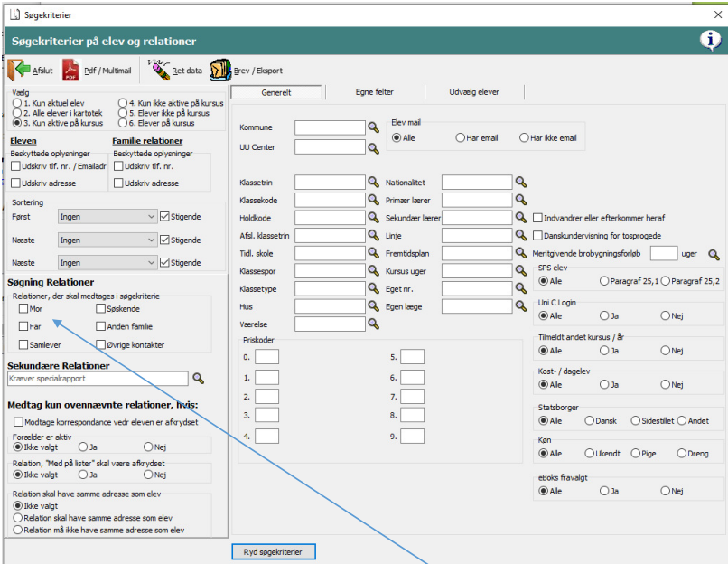Open the second Næste sorting dropdown
This screenshot has width=728, height=564.
point(107,262)
